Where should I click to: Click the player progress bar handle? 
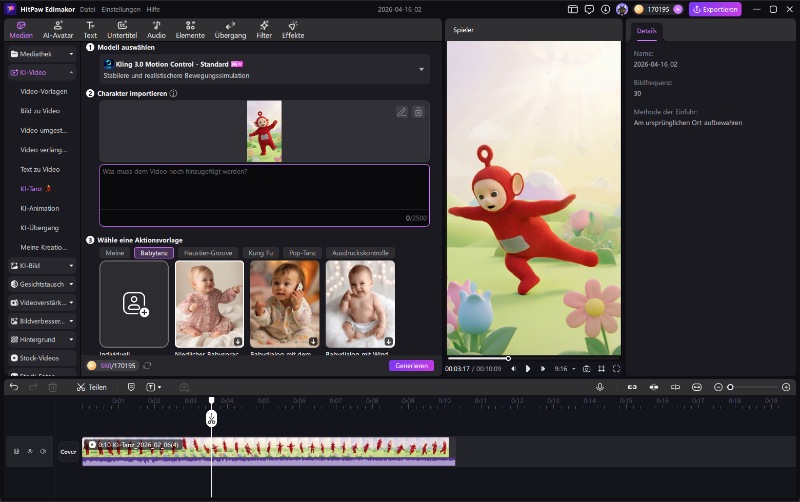click(x=508, y=358)
